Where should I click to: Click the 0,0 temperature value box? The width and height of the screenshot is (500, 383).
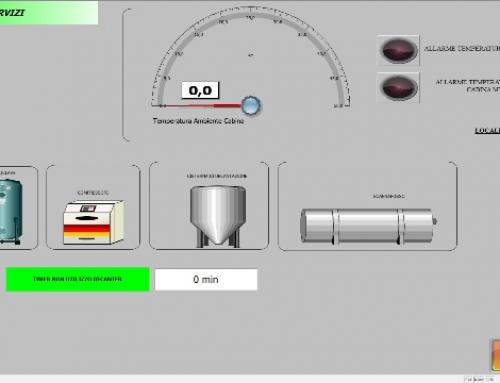(x=200, y=90)
